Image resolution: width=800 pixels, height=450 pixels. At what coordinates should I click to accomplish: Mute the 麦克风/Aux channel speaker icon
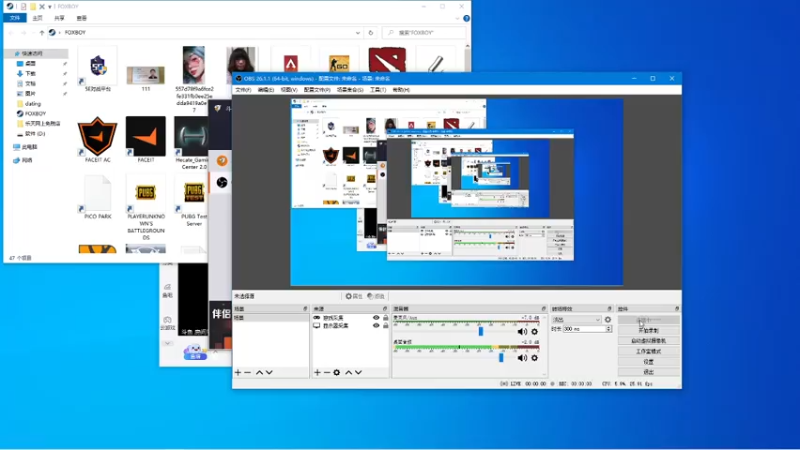click(522, 332)
